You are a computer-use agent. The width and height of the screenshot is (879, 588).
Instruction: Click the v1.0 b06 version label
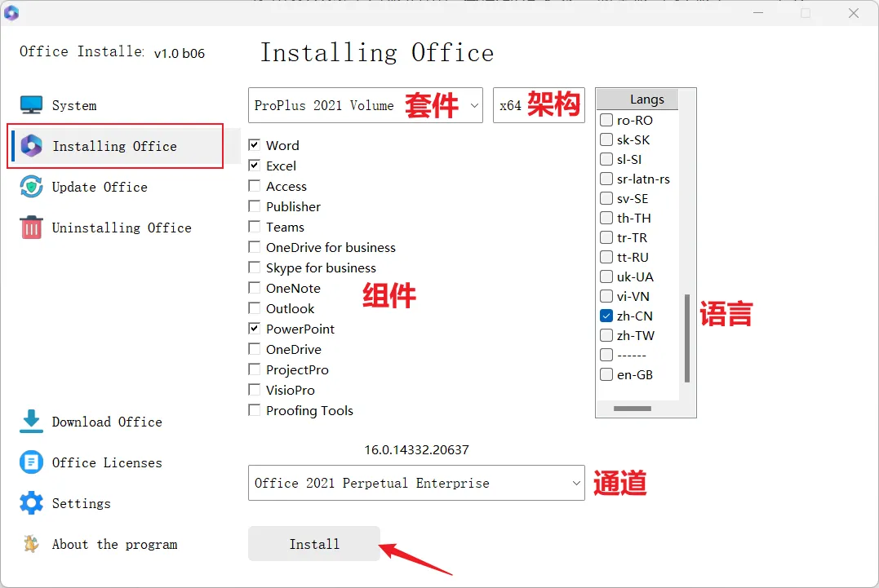(180, 53)
